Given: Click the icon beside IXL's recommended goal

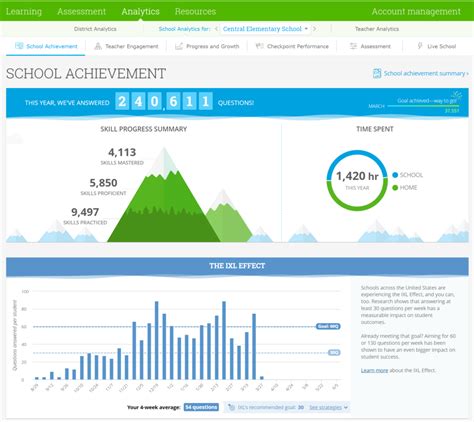Looking at the screenshot, I should (232, 407).
